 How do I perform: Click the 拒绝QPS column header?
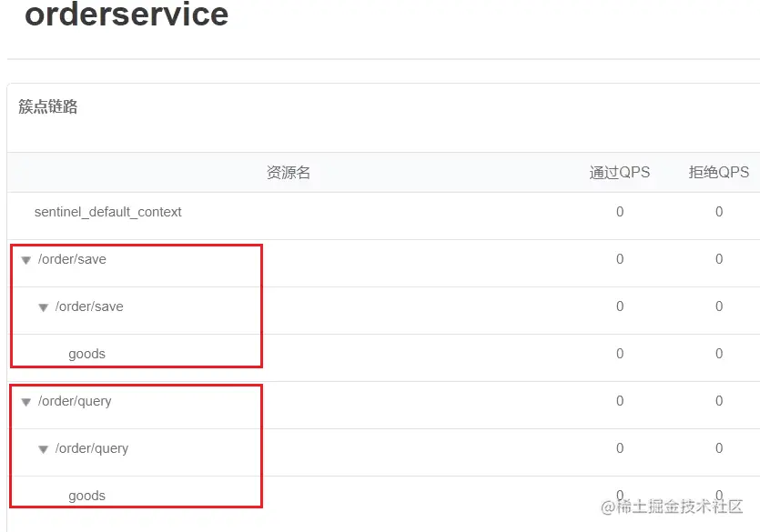coord(719,172)
